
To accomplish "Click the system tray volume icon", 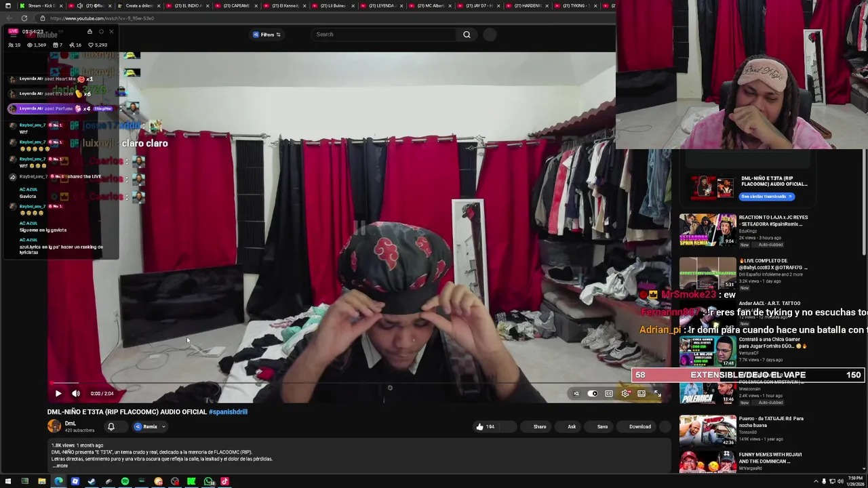I will 840,482.
